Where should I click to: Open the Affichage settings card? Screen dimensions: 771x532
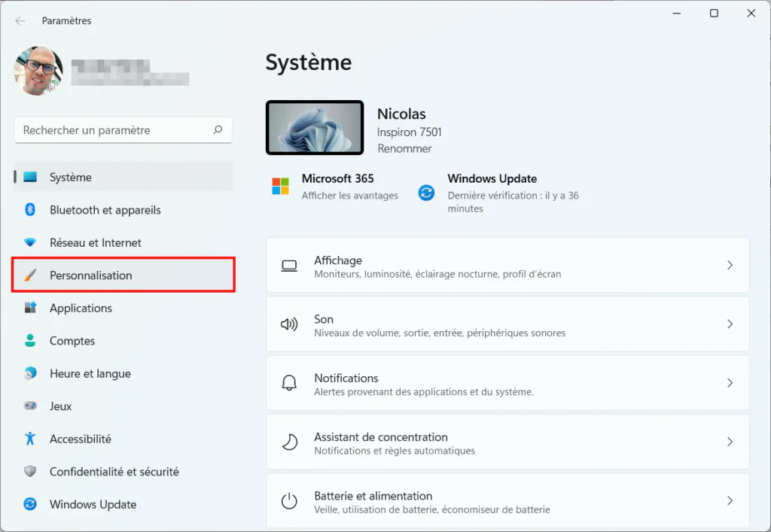tap(507, 266)
